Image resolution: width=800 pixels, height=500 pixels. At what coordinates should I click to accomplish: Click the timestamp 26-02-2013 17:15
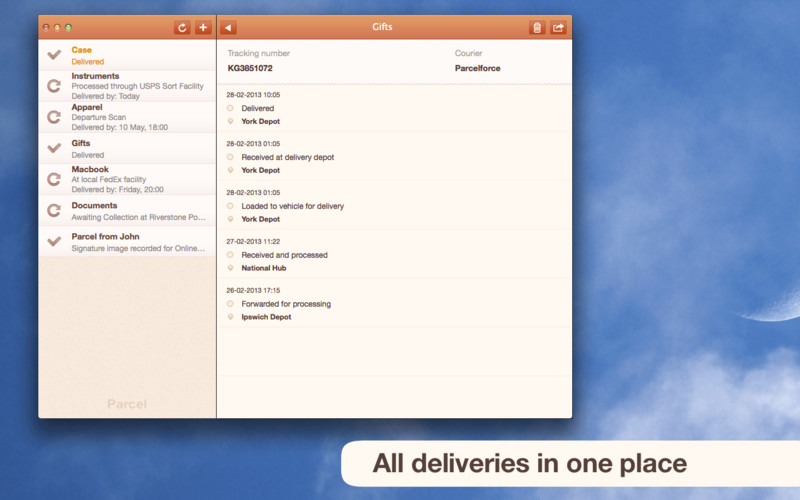click(x=253, y=290)
